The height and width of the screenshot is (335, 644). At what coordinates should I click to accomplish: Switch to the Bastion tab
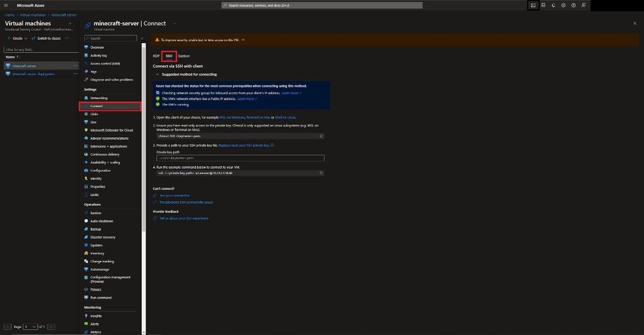[184, 56]
